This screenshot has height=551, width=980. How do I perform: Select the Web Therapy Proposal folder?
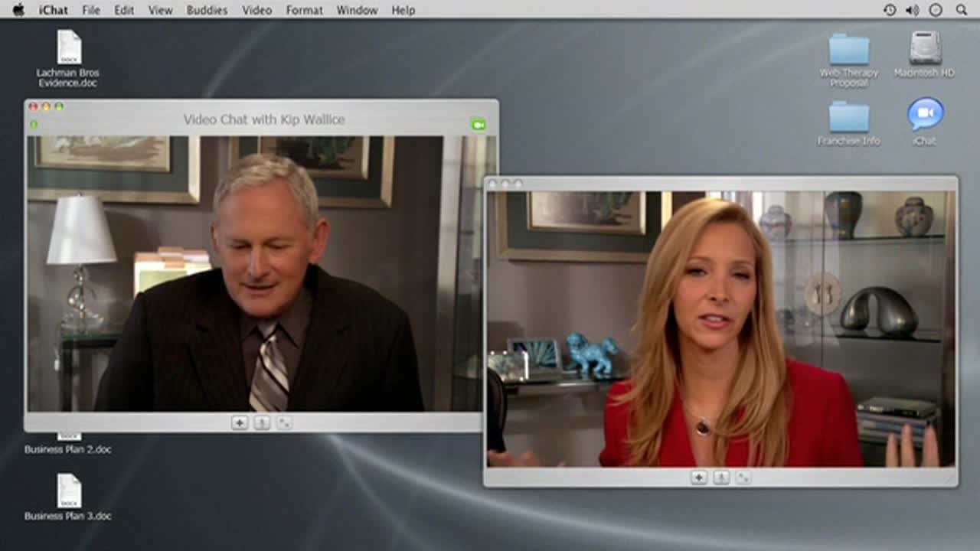(849, 49)
